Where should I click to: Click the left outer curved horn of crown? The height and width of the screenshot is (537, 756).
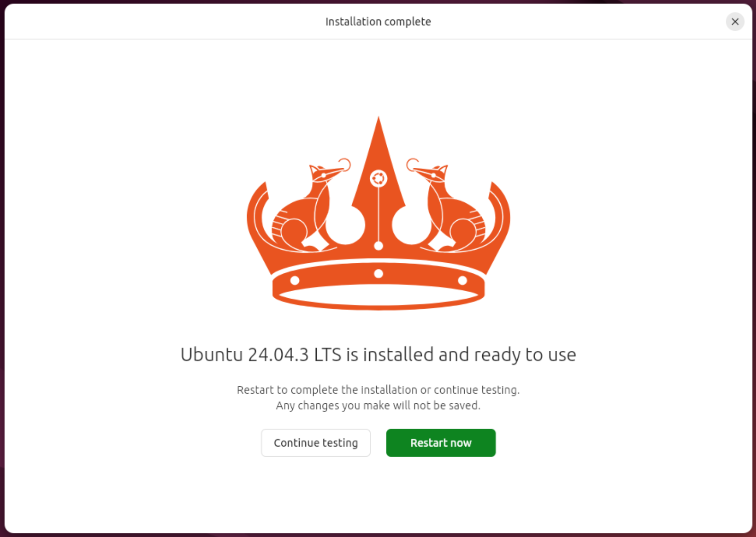pyautogui.click(x=258, y=222)
